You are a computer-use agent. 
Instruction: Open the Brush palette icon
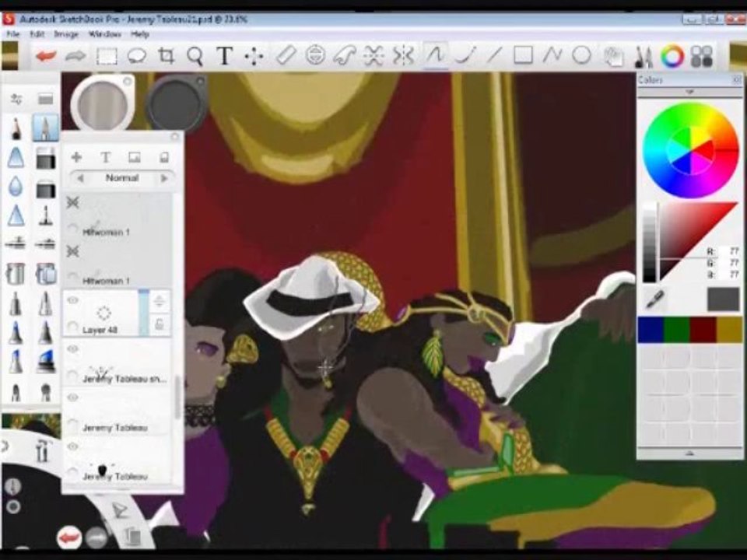(644, 57)
